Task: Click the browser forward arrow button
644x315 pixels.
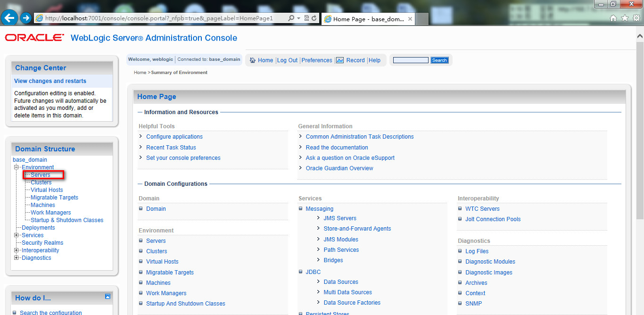Action: [25, 18]
